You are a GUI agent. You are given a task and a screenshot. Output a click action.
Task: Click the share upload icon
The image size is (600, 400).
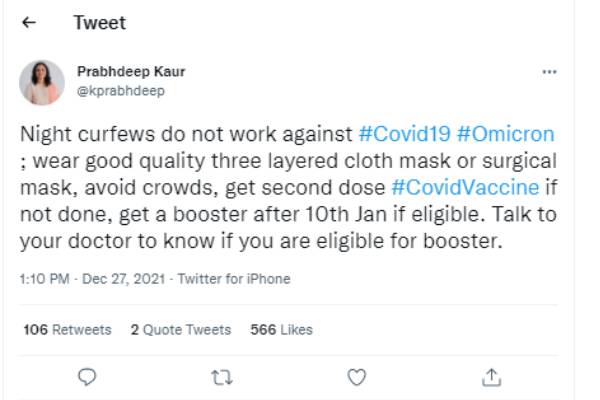pos(491,376)
